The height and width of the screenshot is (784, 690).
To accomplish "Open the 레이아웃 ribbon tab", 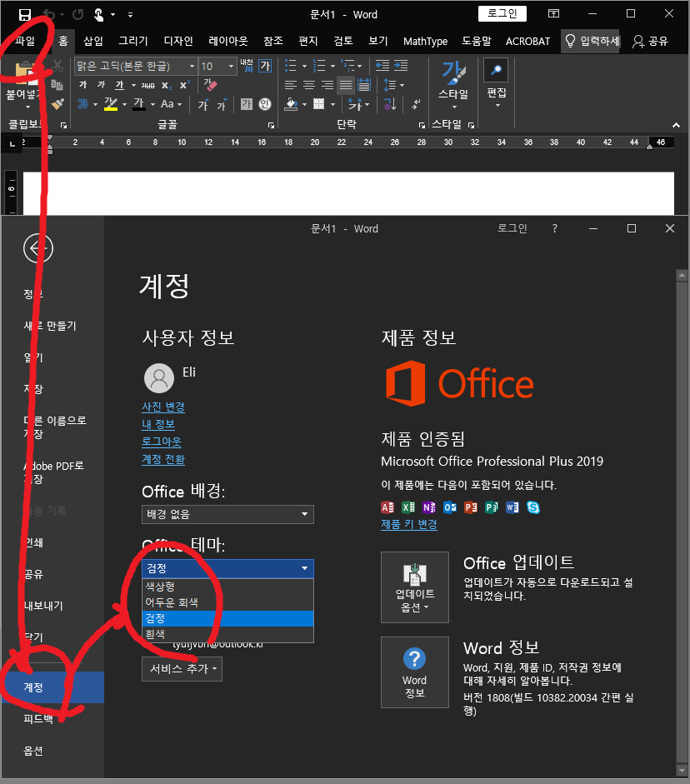I will 228,41.
